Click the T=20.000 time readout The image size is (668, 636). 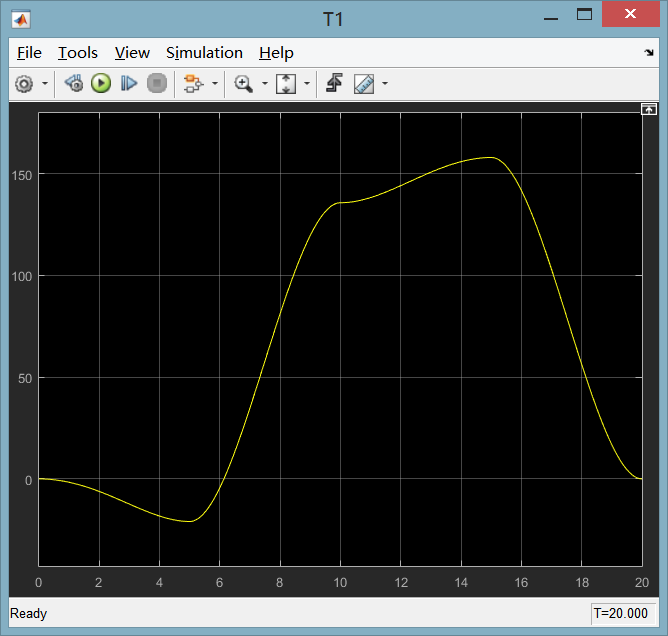pos(621,613)
